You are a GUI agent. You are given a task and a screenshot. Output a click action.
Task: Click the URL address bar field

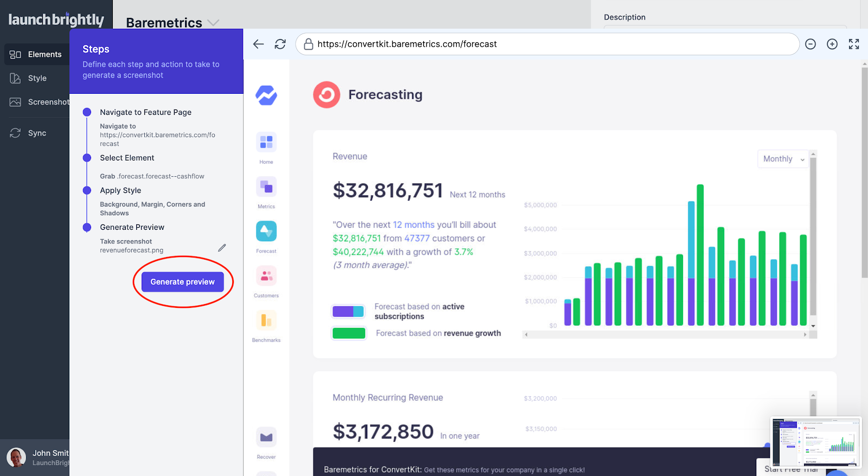pos(548,44)
